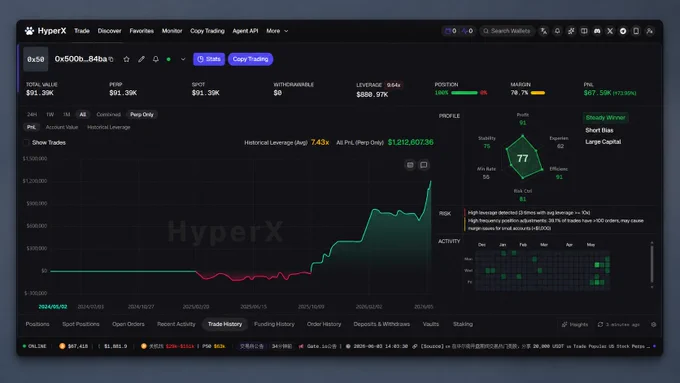Open the Discover menu
This screenshot has width=680, height=383.
[x=109, y=31]
